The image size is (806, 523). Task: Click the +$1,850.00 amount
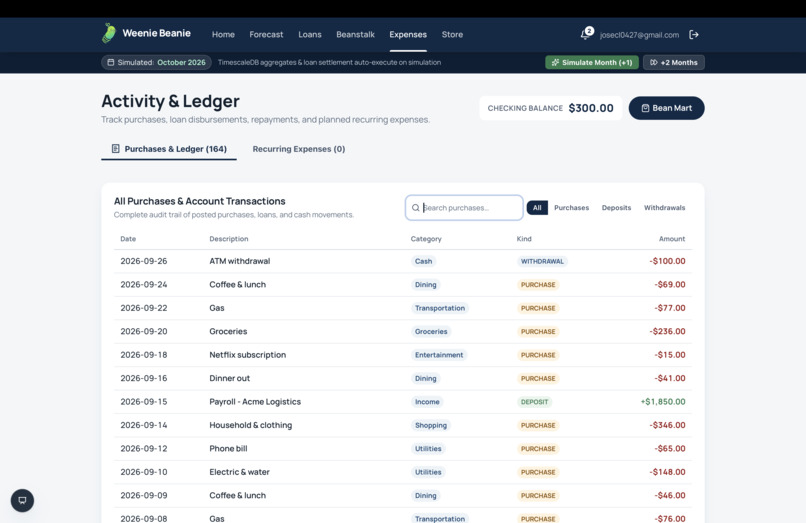663,402
